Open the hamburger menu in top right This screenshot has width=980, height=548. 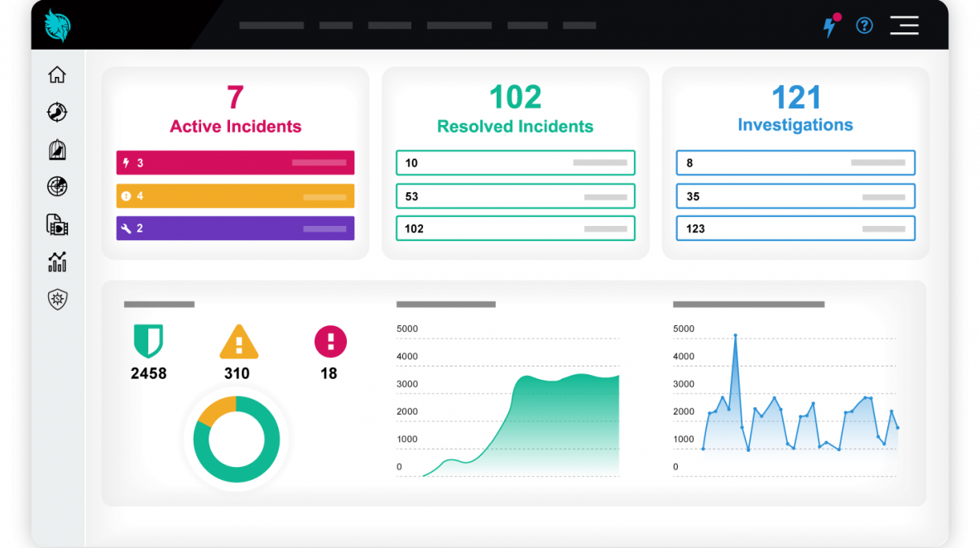pos(904,26)
